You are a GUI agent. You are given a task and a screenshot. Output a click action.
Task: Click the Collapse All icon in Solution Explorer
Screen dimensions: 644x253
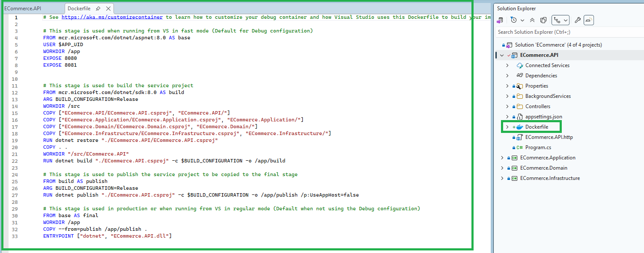532,20
